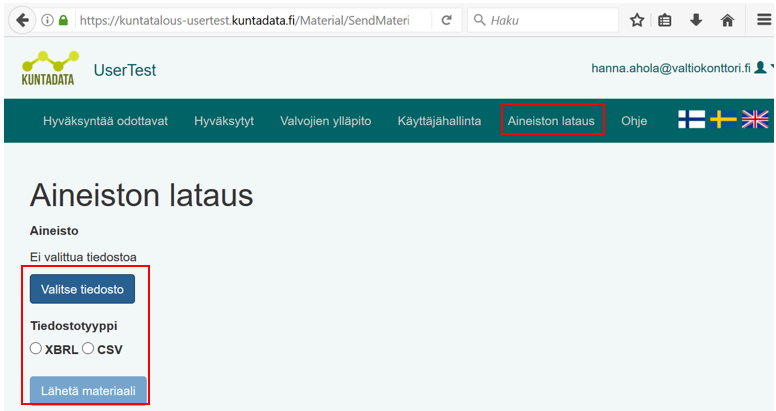
Task: Click the Kuntadata logo
Action: coord(47,69)
